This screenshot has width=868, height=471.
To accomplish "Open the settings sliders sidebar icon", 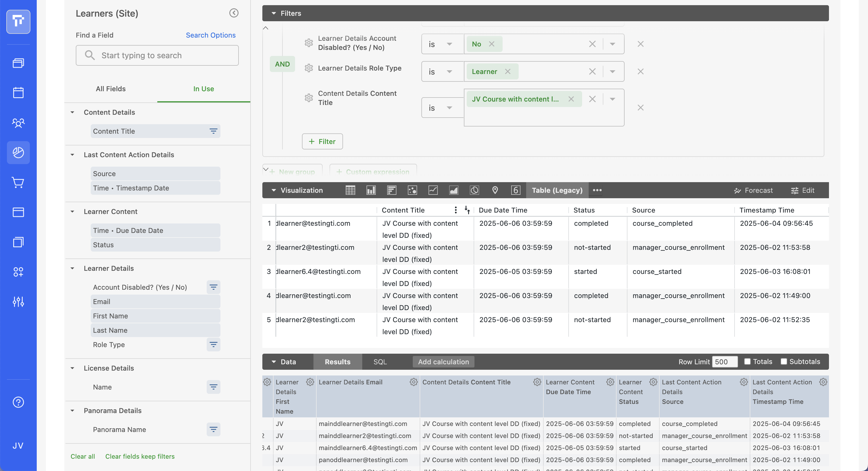I will 18,301.
